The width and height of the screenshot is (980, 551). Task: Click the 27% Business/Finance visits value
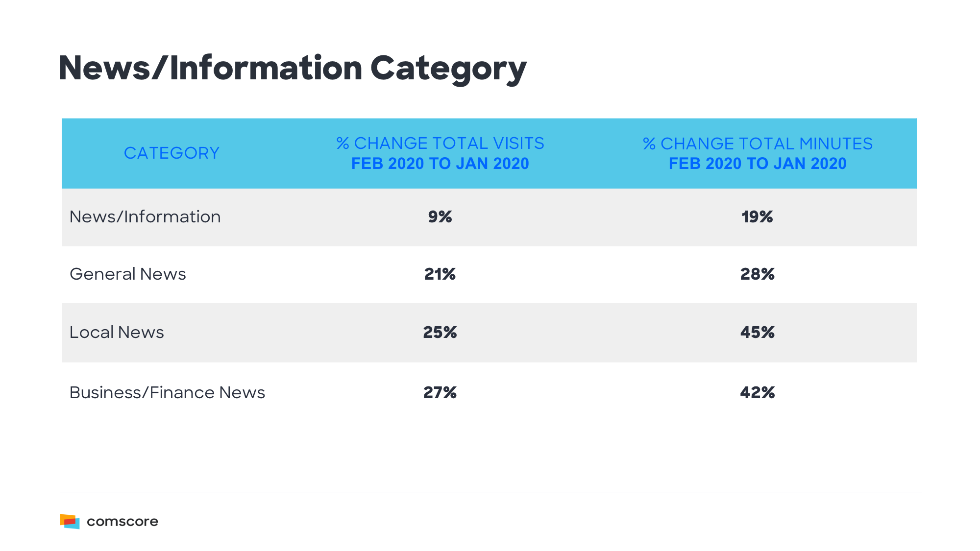point(440,392)
